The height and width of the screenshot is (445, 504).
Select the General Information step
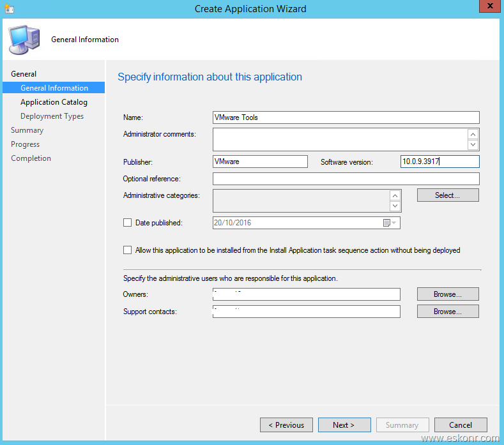click(x=54, y=87)
